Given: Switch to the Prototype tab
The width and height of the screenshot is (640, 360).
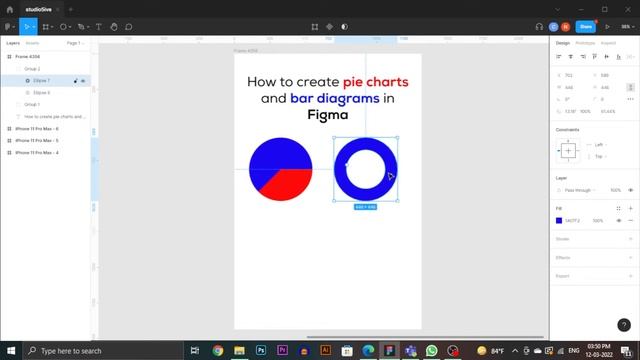Looking at the screenshot, I should point(585,43).
